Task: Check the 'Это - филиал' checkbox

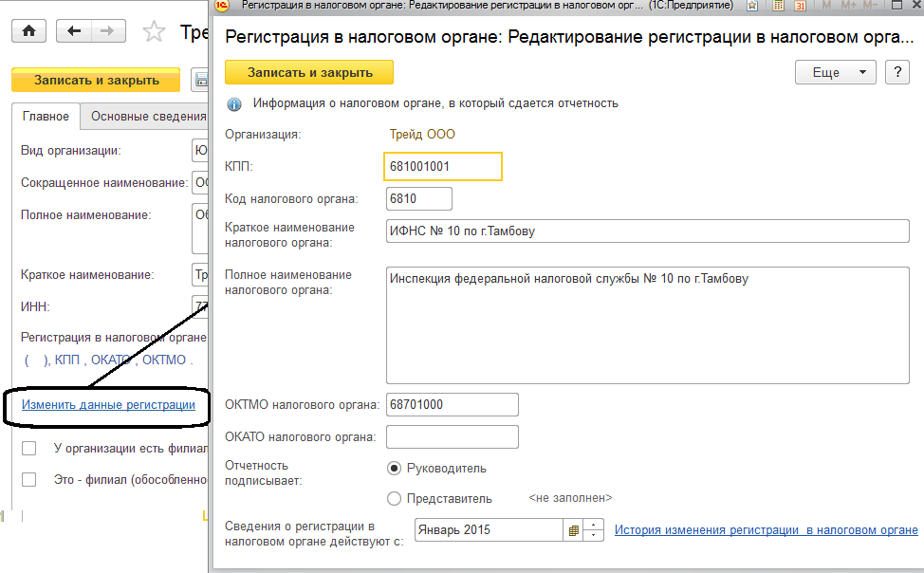Action: (x=29, y=479)
